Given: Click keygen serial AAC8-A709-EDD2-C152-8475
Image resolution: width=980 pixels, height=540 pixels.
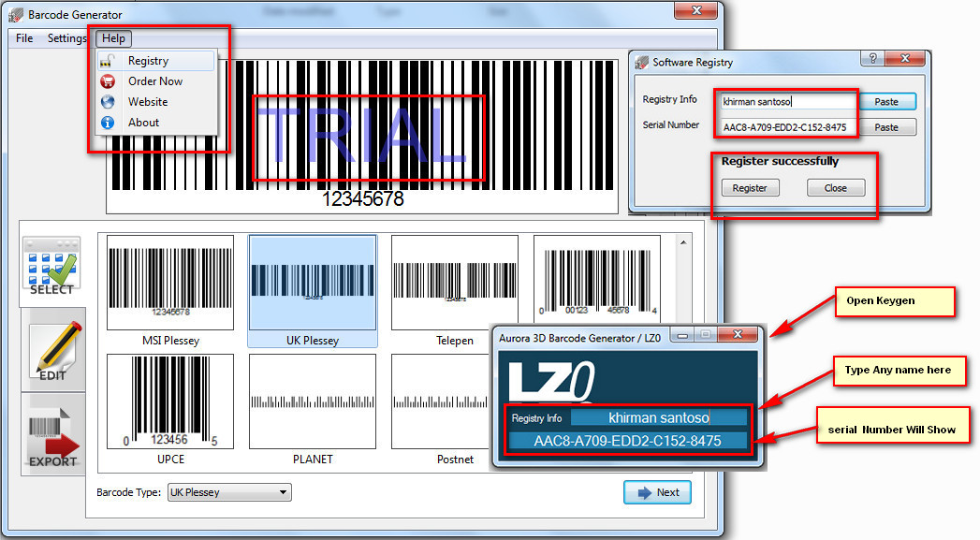Looking at the screenshot, I should coord(627,441).
